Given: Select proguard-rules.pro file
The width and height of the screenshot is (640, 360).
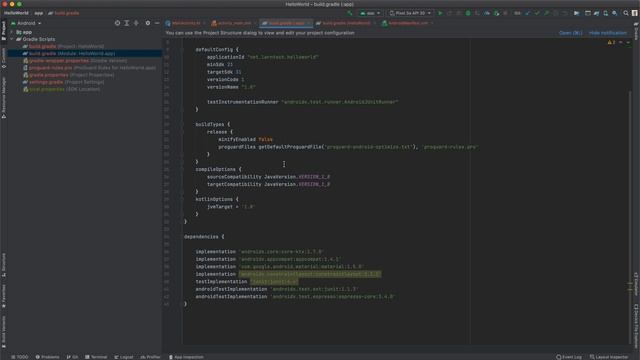Looking at the screenshot, I should 85,68.
